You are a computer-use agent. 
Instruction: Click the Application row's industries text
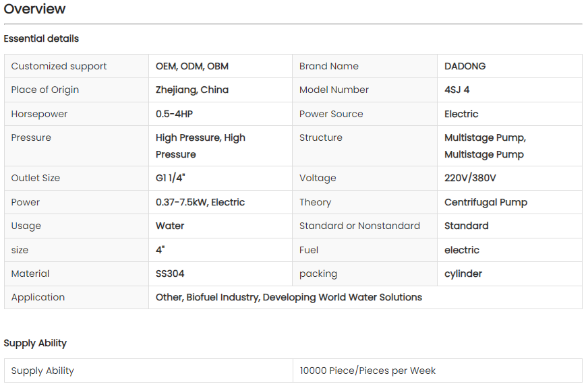[289, 297]
